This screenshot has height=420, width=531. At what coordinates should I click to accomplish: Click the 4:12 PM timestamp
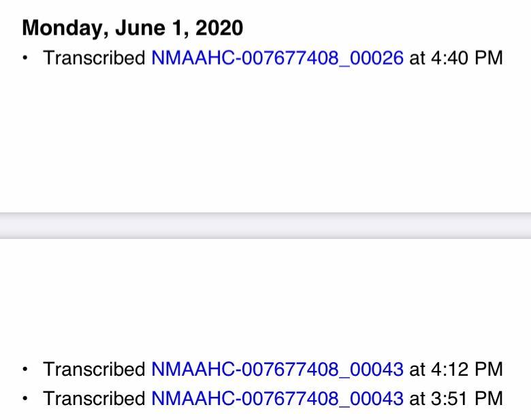click(467, 370)
